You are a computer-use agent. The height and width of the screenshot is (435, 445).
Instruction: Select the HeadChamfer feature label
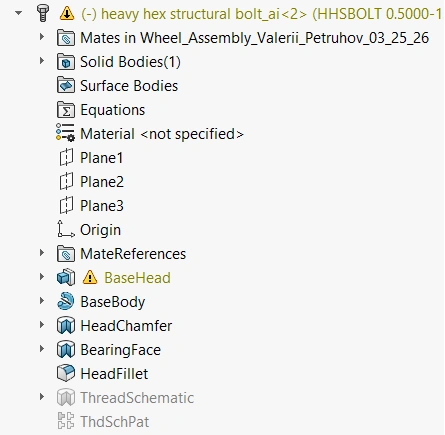126,326
